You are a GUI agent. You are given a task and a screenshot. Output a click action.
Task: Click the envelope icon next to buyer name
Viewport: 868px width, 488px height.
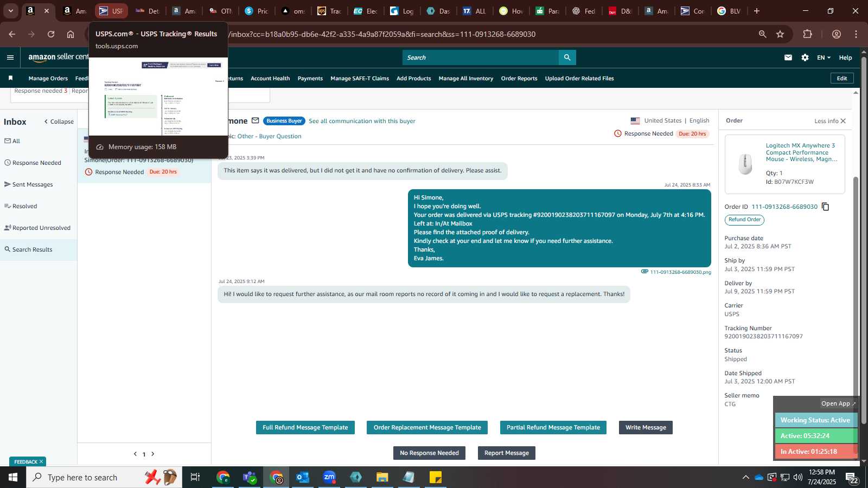click(x=255, y=120)
